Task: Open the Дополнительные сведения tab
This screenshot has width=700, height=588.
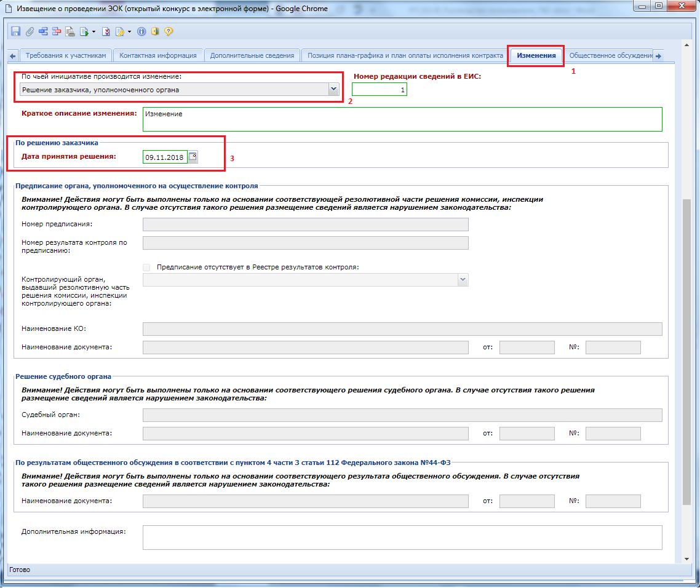Action: (x=252, y=55)
